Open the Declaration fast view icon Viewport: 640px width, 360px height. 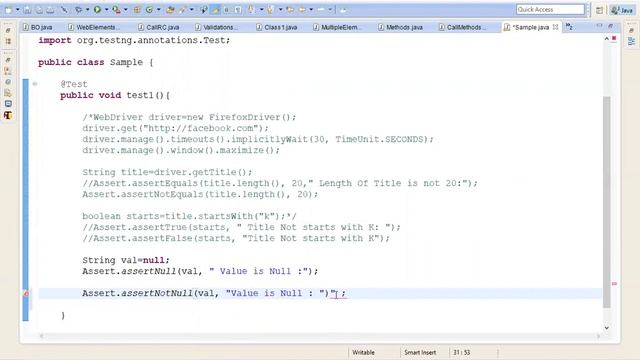pyautogui.click(x=8, y=93)
